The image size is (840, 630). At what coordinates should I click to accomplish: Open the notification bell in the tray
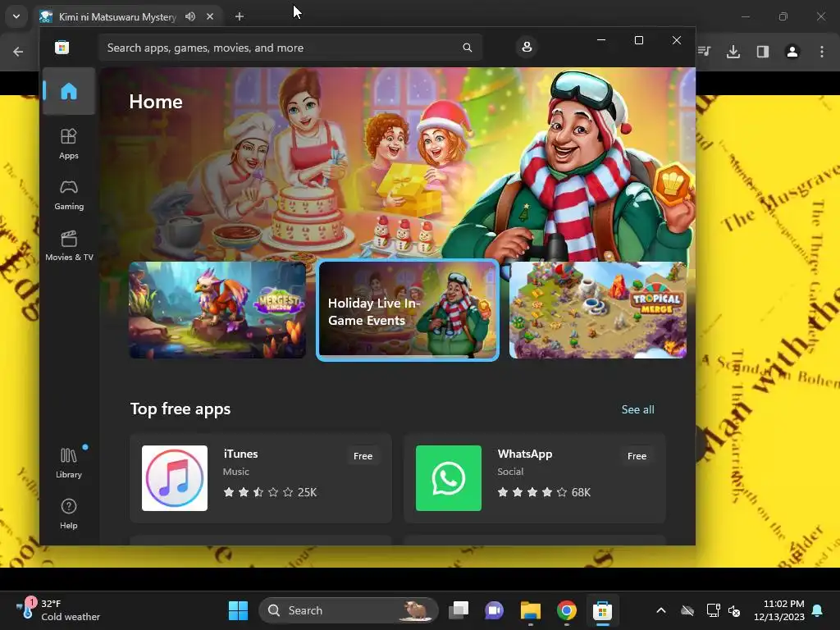coord(818,610)
